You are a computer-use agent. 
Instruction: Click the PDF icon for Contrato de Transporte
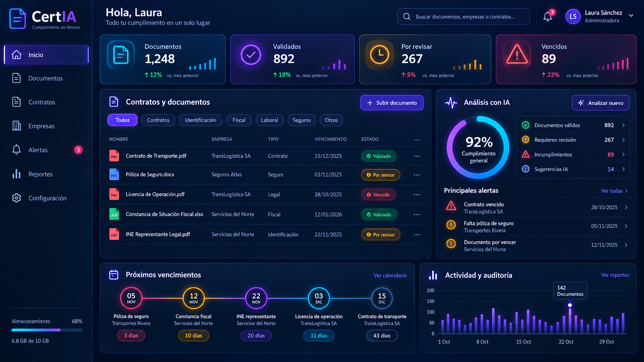coord(114,156)
